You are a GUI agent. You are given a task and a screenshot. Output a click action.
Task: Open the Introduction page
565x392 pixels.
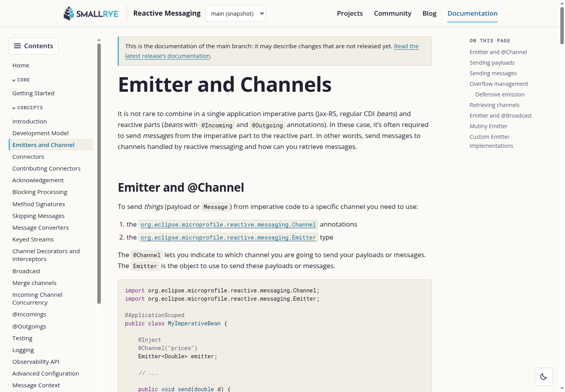coord(29,122)
